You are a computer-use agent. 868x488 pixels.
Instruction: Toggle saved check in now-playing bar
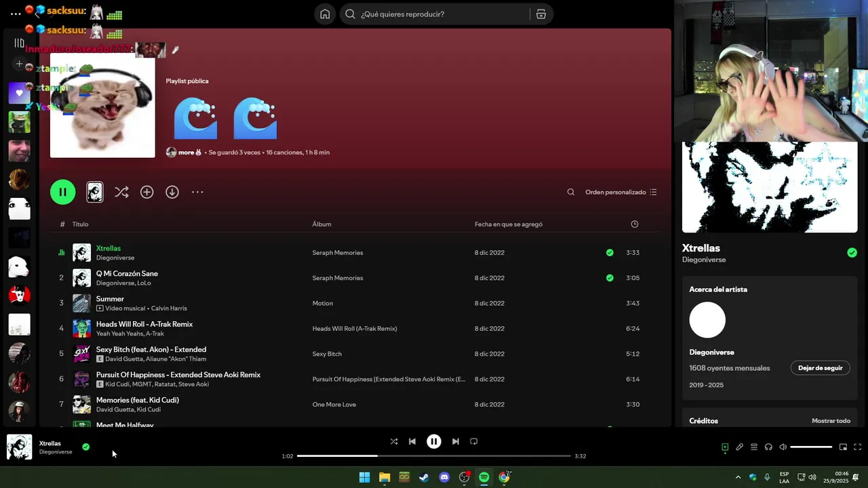pyautogui.click(x=85, y=447)
